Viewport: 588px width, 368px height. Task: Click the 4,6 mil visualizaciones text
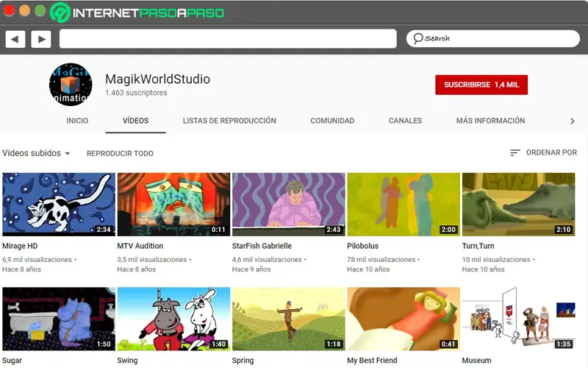pos(267,260)
